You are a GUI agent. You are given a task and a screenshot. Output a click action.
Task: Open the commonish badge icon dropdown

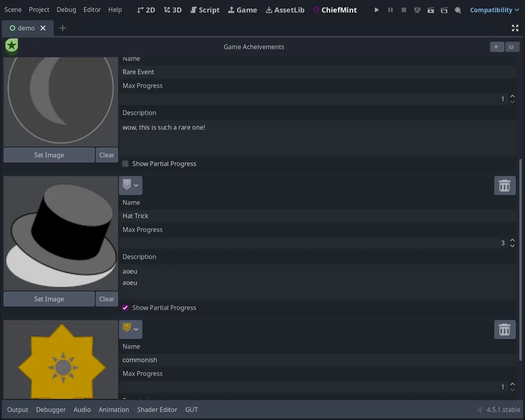click(x=136, y=329)
